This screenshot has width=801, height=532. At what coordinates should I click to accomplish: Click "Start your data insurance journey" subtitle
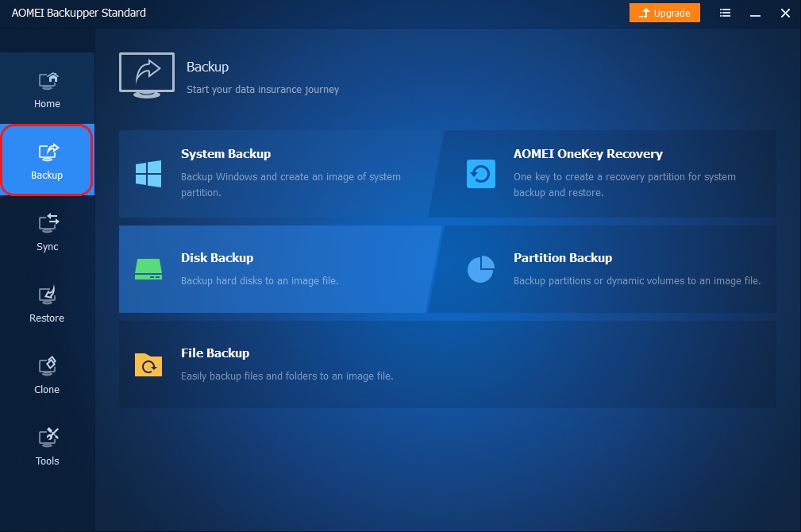(263, 90)
